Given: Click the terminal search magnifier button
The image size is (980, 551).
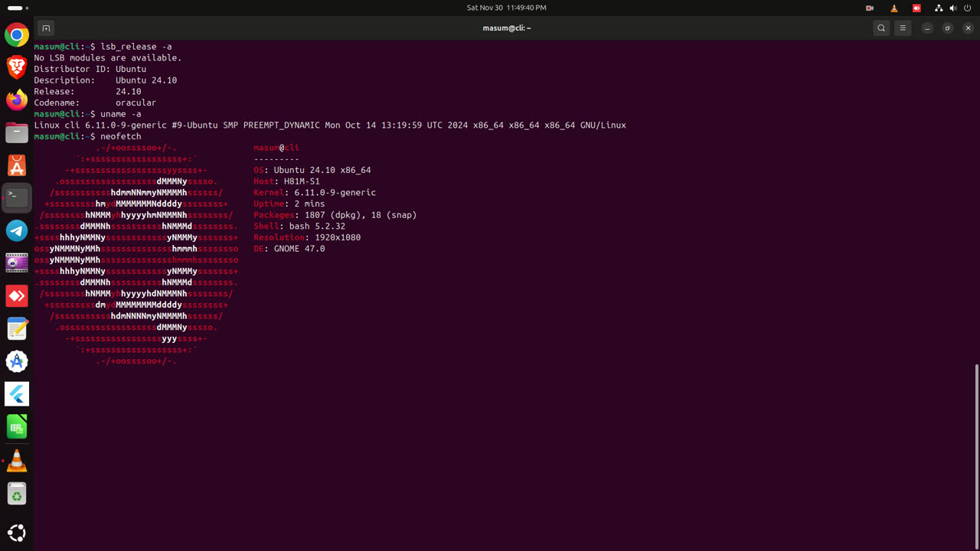Looking at the screenshot, I should pos(881,28).
